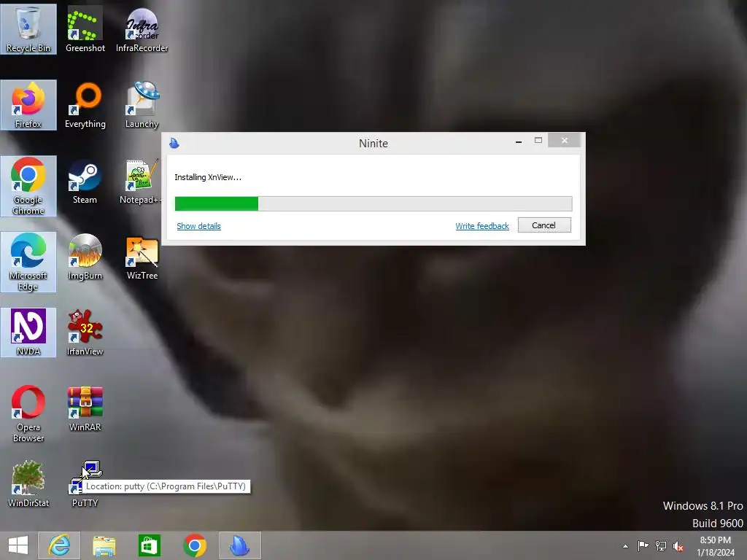The height and width of the screenshot is (560, 747).
Task: Select the WinRAR desktop shortcut
Action: (85, 408)
